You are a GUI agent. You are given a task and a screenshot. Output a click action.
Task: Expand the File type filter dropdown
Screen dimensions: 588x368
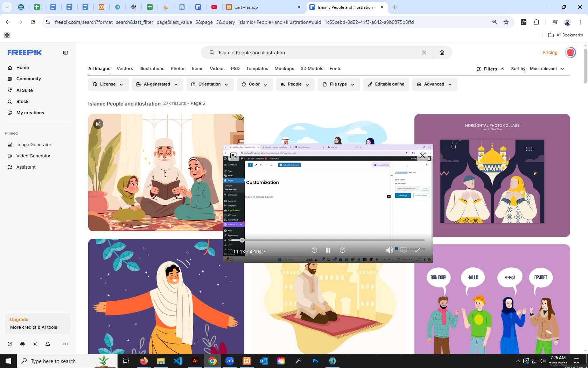338,84
